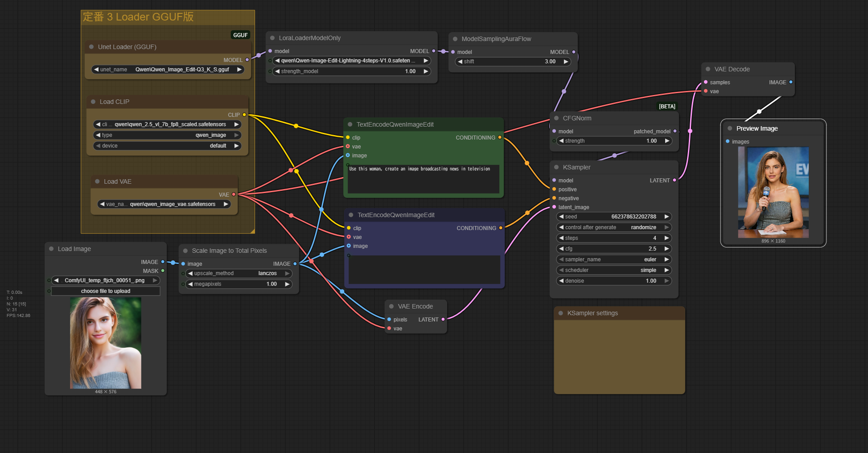Click the BETA badge above CFGNorm

tap(667, 106)
